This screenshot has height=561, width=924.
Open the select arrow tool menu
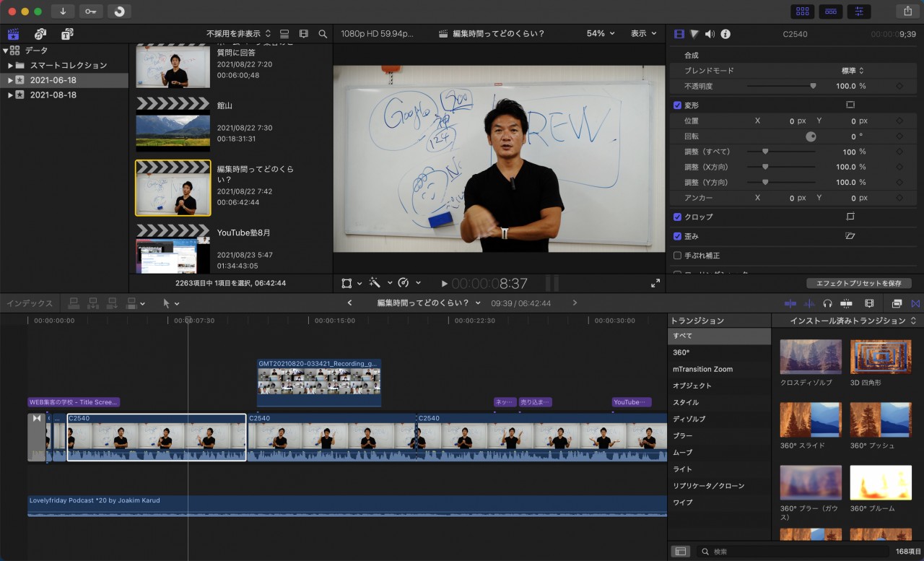click(171, 303)
